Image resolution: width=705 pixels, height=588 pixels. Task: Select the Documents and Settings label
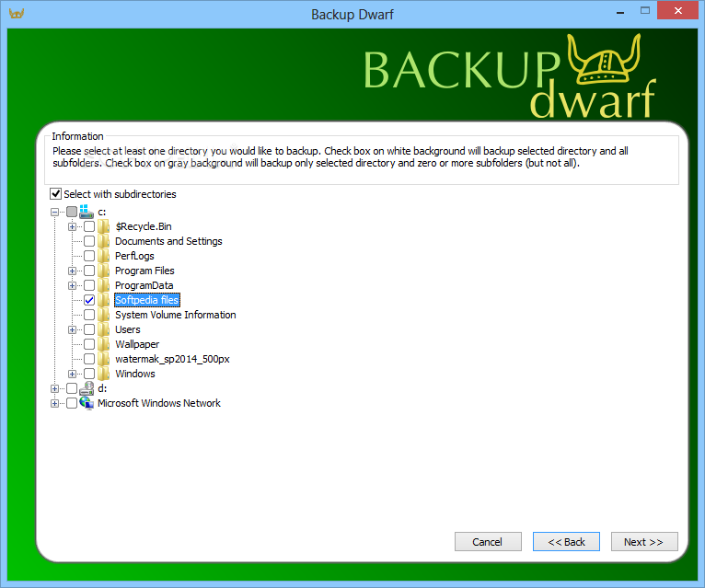pos(168,241)
